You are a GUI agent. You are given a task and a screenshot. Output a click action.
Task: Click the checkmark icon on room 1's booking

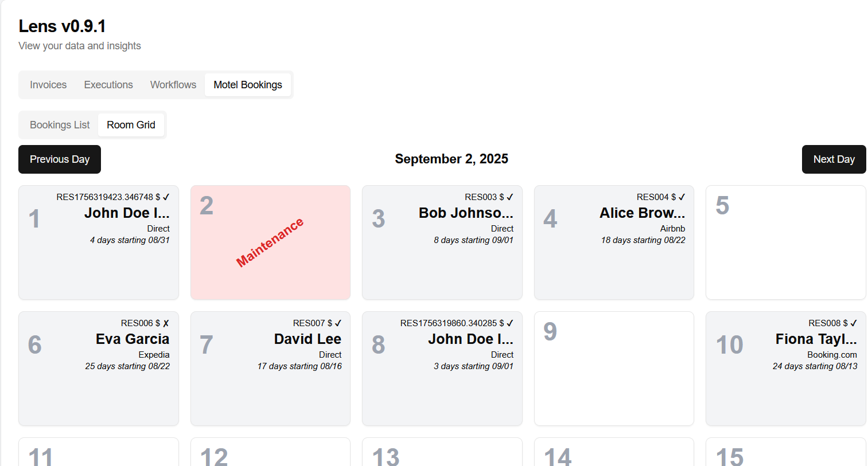[166, 197]
